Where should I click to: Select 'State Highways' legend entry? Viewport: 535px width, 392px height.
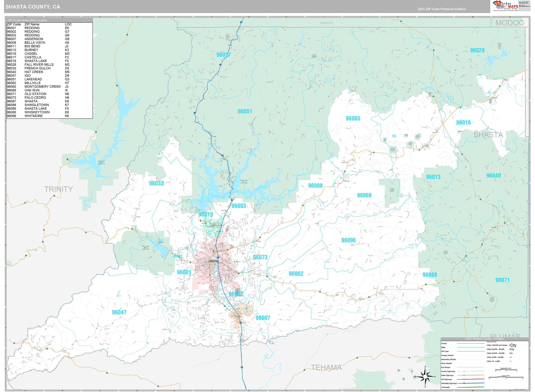tap(447, 375)
